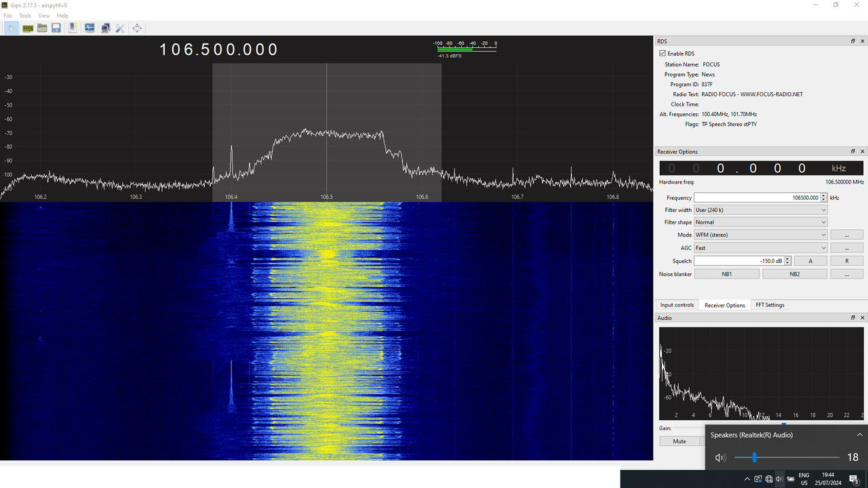Screen dimensions: 868x488
Task: Click the audio spectrum plot
Action: tap(762, 373)
